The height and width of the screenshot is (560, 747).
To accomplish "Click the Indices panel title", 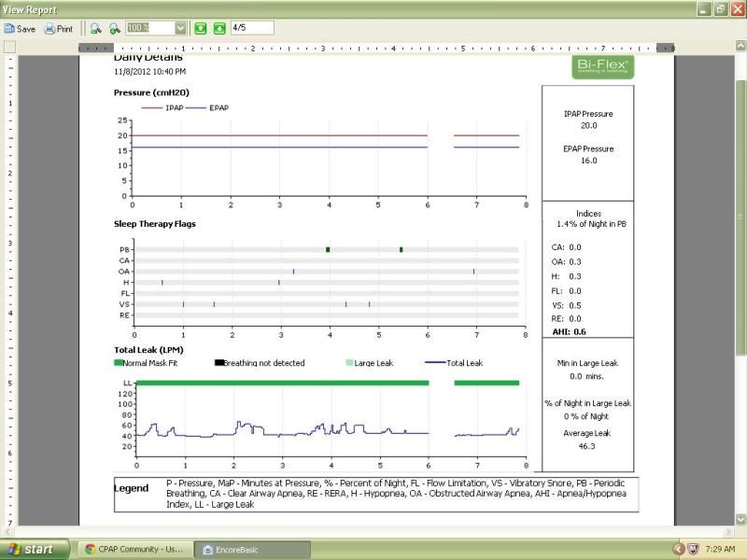I will (x=588, y=214).
